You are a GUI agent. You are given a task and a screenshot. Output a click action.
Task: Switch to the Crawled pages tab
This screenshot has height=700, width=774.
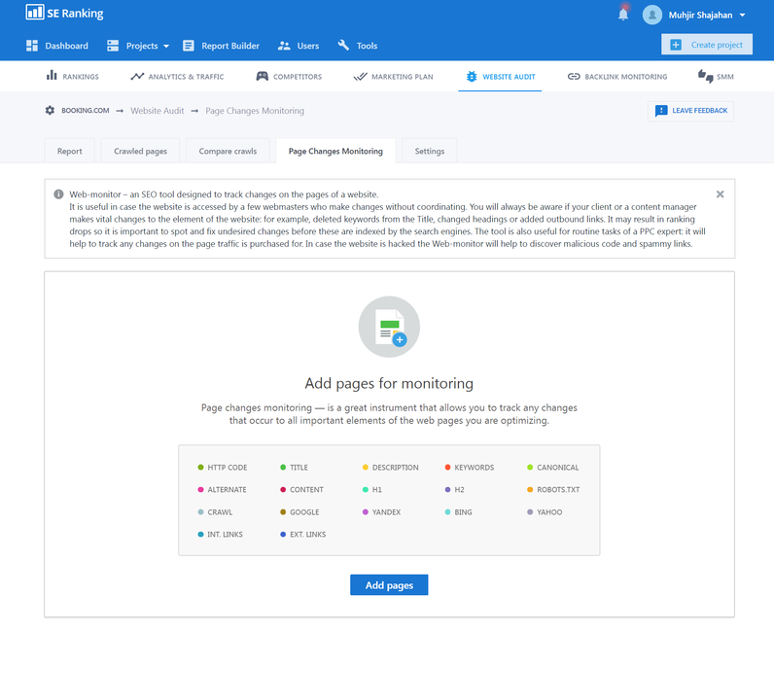pos(140,152)
